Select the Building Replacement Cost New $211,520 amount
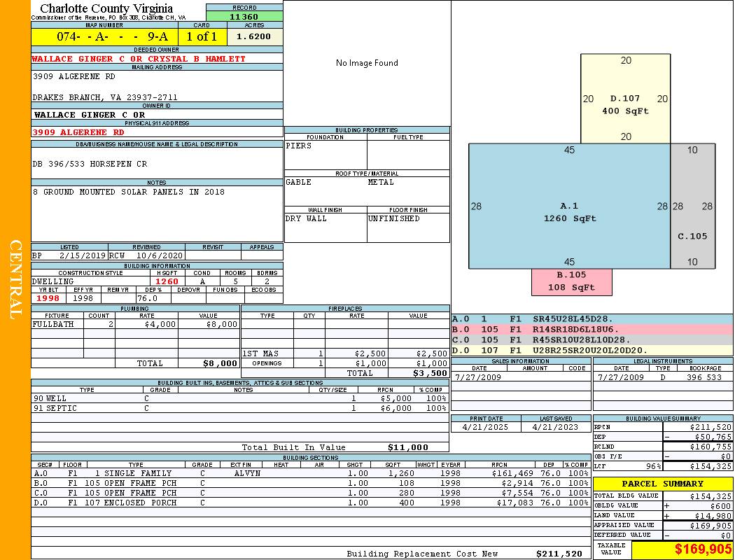 559,554
